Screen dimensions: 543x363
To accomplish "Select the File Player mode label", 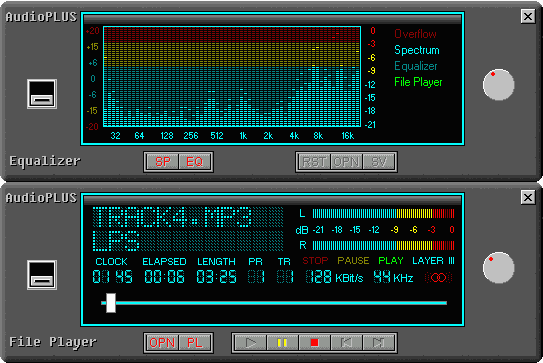I will coord(418,82).
